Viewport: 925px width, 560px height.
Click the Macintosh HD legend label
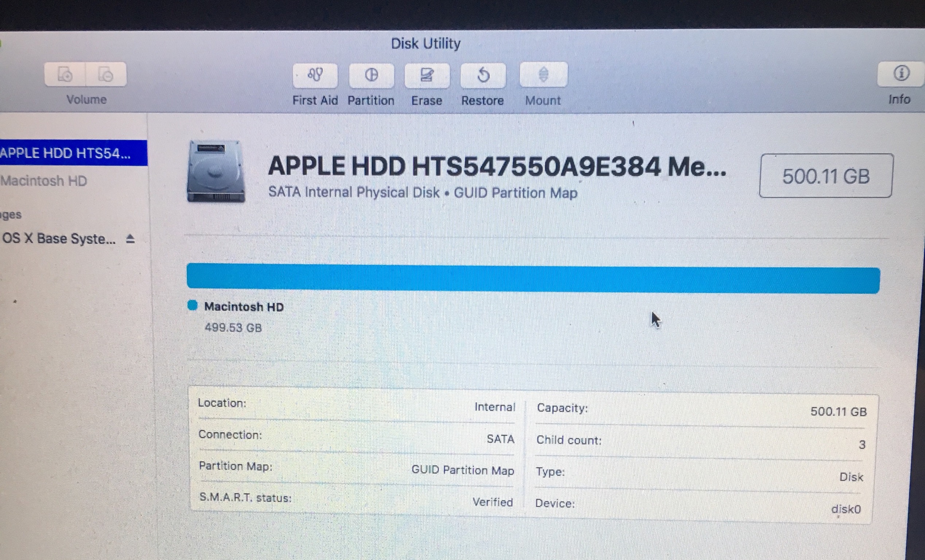click(x=244, y=307)
